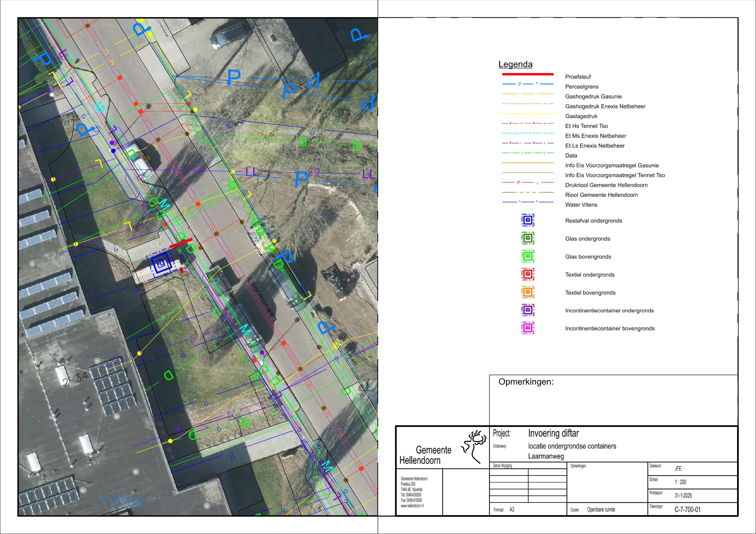Click the Water Vitens legend line
This screenshot has width=756, height=534.
(x=527, y=202)
